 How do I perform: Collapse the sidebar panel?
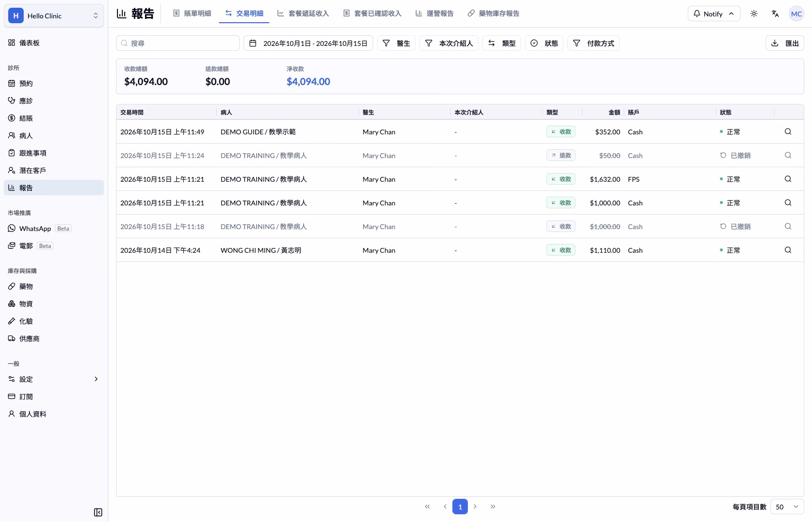[98, 512]
